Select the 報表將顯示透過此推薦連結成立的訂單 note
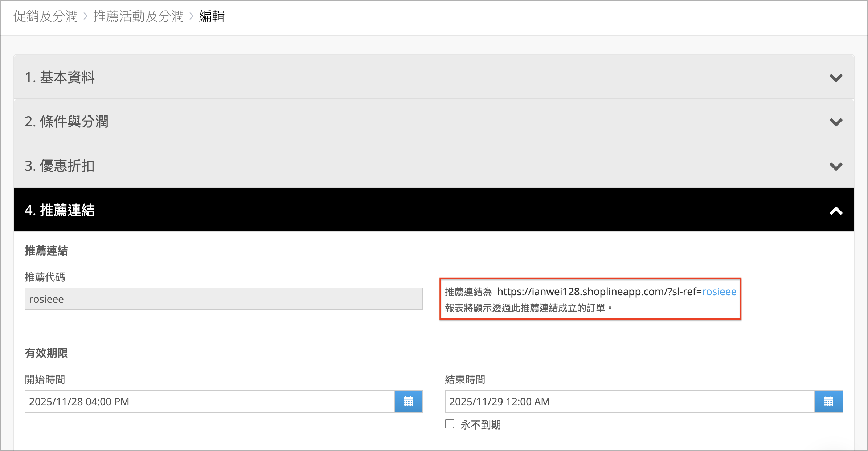Viewport: 868px width, 451px height. (x=529, y=308)
